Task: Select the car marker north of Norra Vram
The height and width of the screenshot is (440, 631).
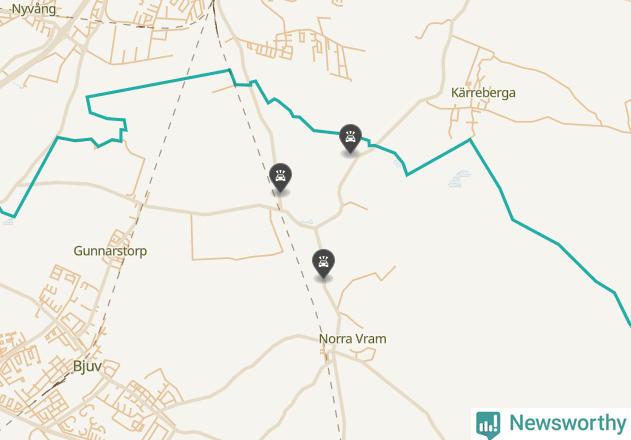Action: [x=323, y=264]
